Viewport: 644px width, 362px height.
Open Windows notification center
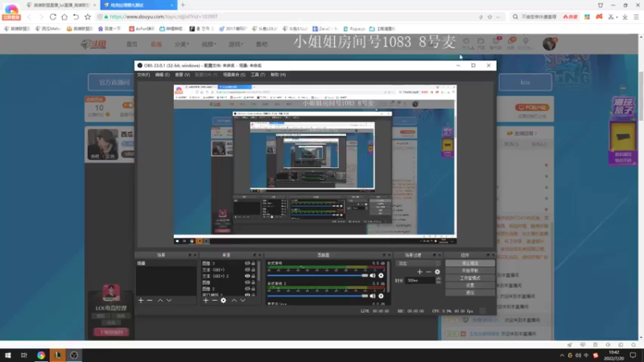pos(633,355)
